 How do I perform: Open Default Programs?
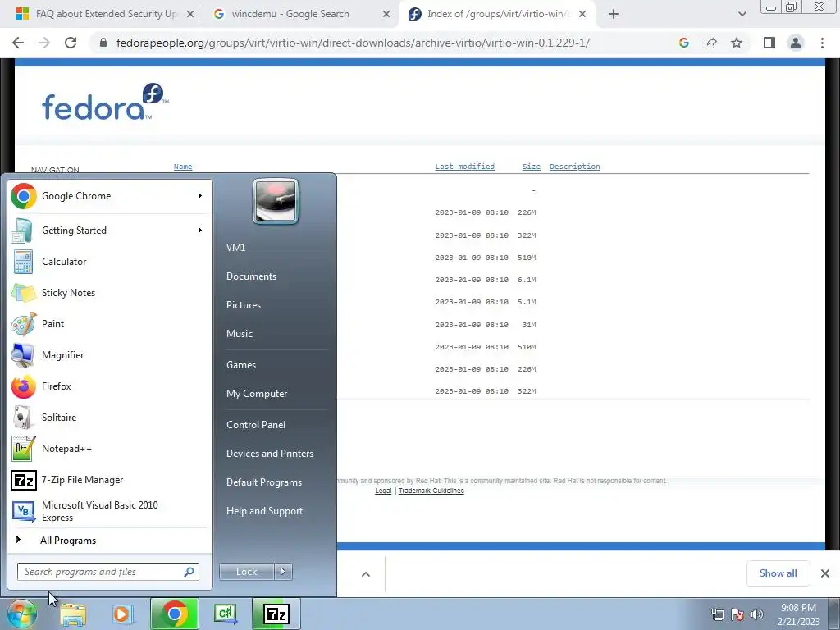tap(263, 482)
